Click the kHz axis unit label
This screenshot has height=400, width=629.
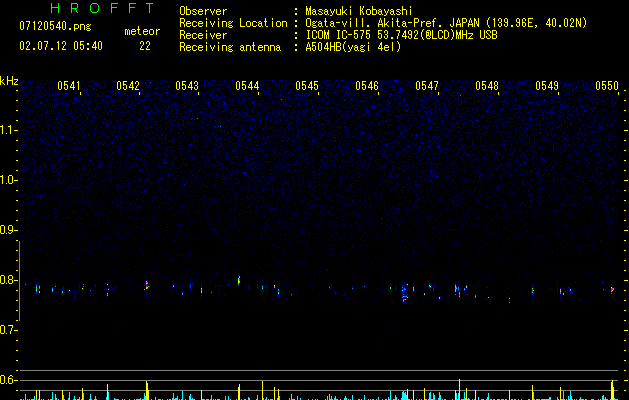9,81
